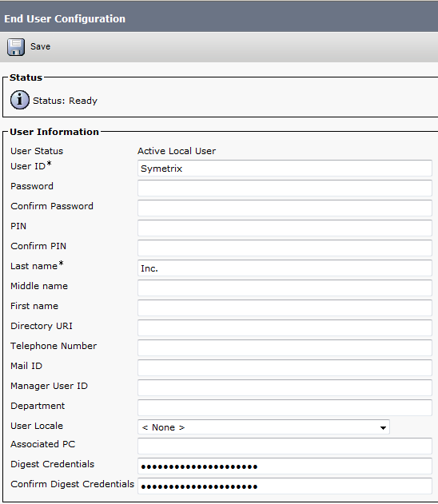The width and height of the screenshot is (438, 504).
Task: Select the Telephone Number input
Action: [x=285, y=347]
